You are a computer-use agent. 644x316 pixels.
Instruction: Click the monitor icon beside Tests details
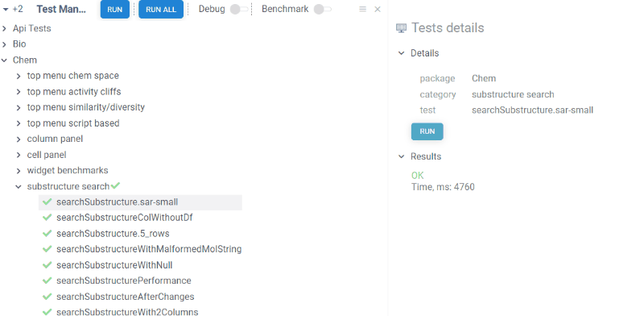click(x=401, y=28)
